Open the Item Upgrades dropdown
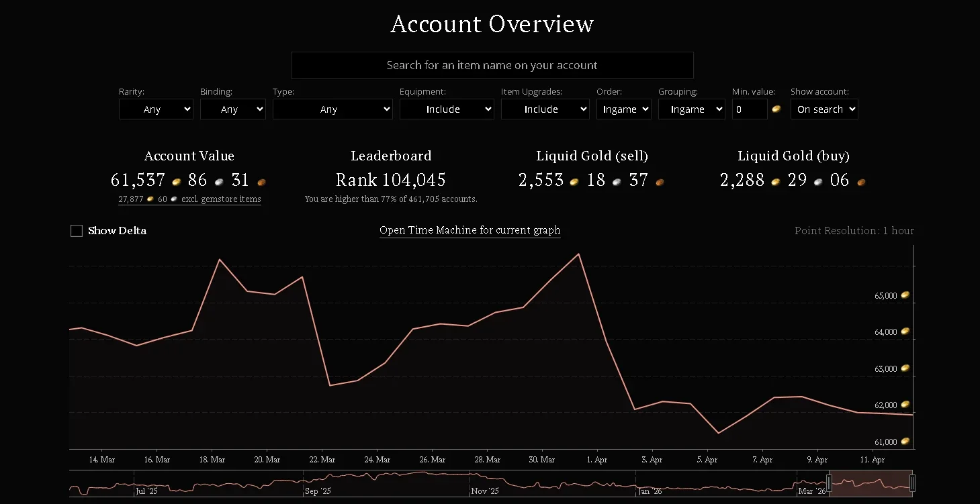Viewport: 980px width, 504px height. [545, 109]
